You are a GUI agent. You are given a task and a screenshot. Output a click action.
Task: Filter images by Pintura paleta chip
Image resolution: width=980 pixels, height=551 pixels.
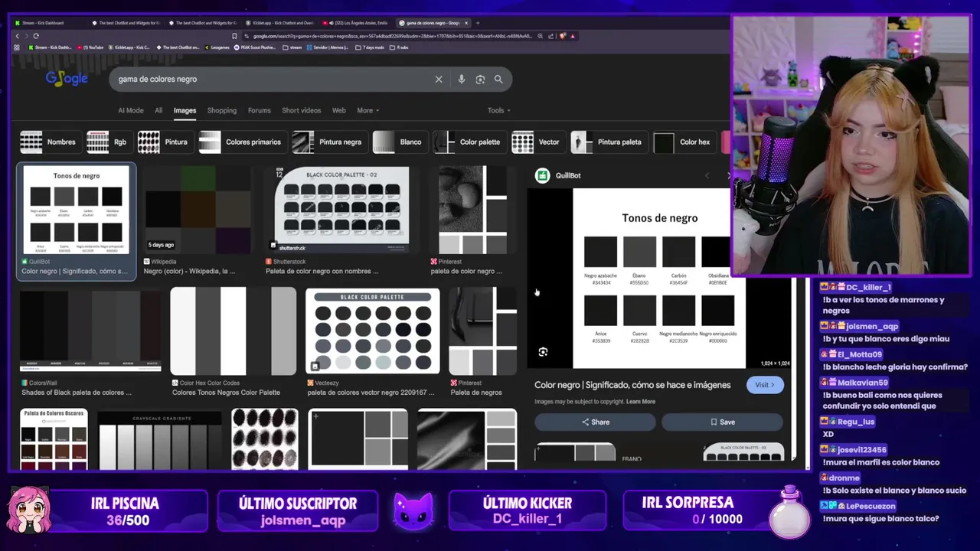(608, 142)
